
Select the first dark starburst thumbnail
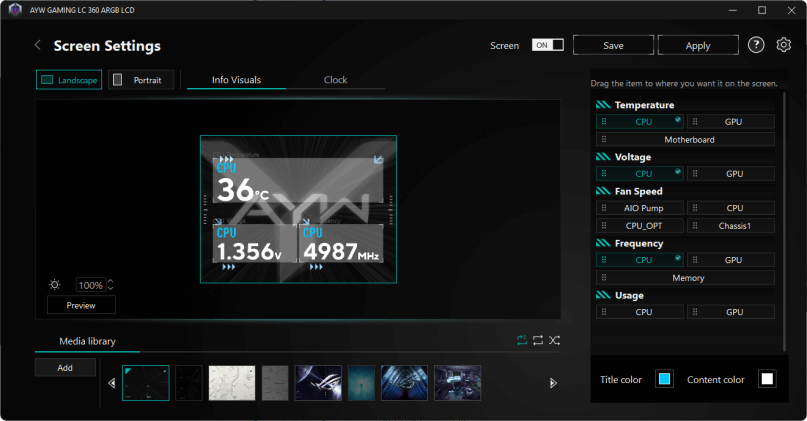coord(146,383)
